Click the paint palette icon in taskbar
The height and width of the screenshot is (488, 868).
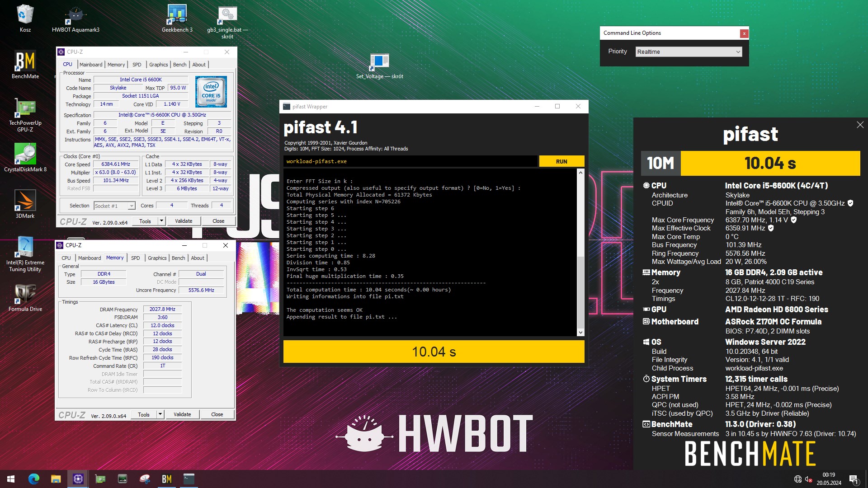[145, 479]
